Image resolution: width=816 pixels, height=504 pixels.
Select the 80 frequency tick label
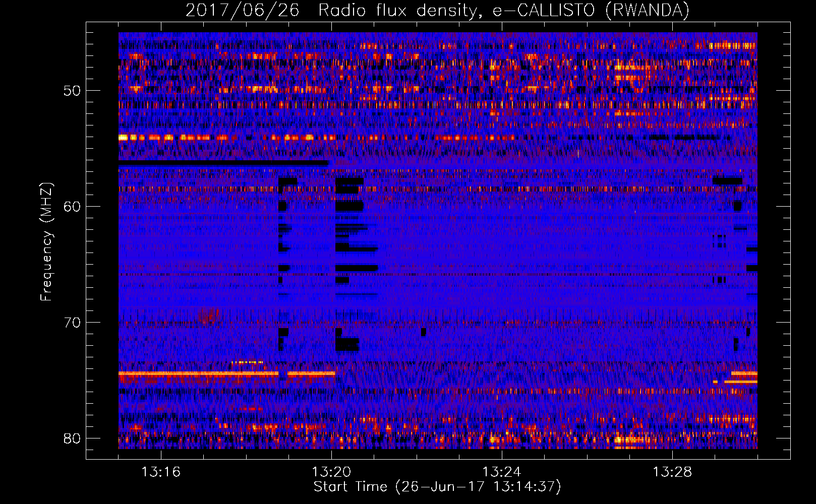pos(72,438)
